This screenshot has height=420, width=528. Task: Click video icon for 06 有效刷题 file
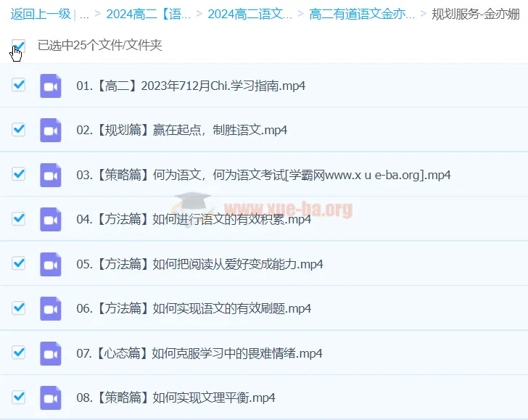(x=50, y=308)
